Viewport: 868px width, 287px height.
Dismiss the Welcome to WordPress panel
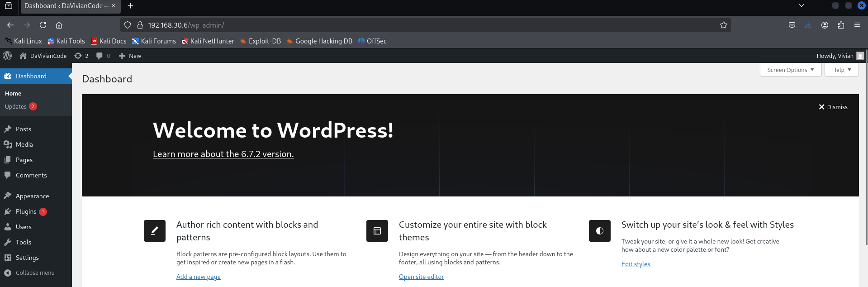833,107
